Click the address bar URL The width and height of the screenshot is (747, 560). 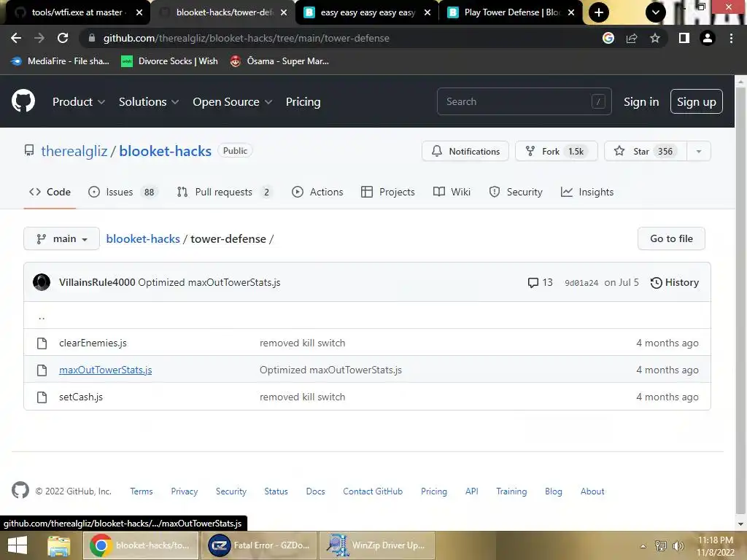[x=247, y=38]
